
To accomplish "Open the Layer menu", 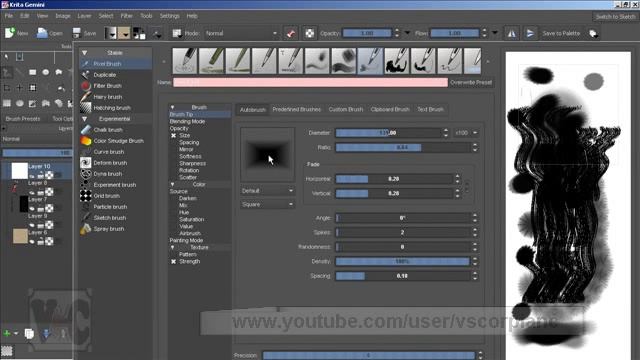I will click(x=84, y=16).
